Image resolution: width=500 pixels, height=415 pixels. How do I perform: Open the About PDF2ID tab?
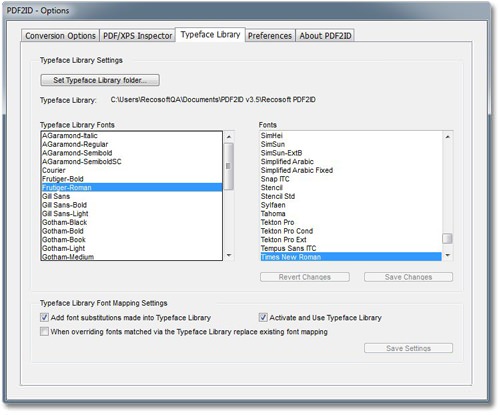pos(325,36)
